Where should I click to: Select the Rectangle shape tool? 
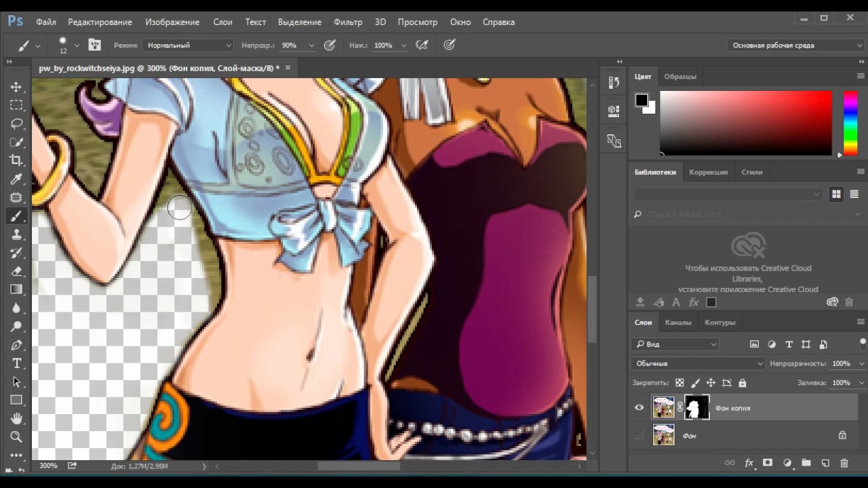coord(16,400)
